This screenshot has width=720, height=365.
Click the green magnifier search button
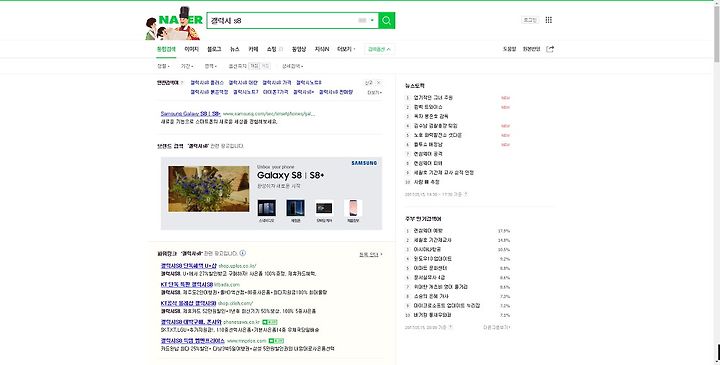pyautogui.click(x=387, y=20)
